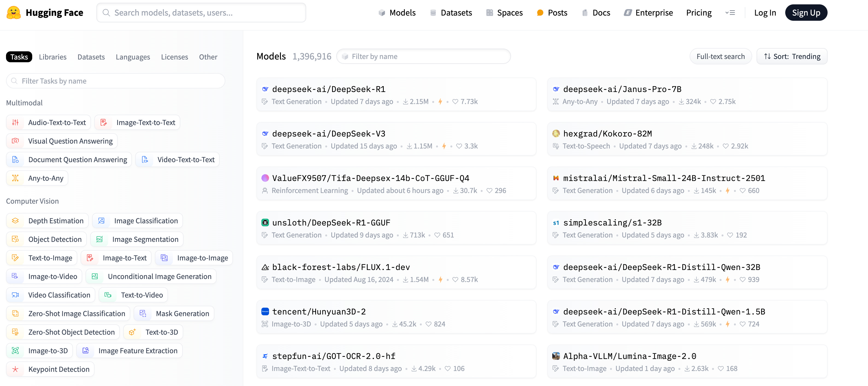This screenshot has height=386, width=868.
Task: Open deepseek-ai/DeepSeek-R1-Distill-Qwen-1.5B model card
Action: coord(687,317)
